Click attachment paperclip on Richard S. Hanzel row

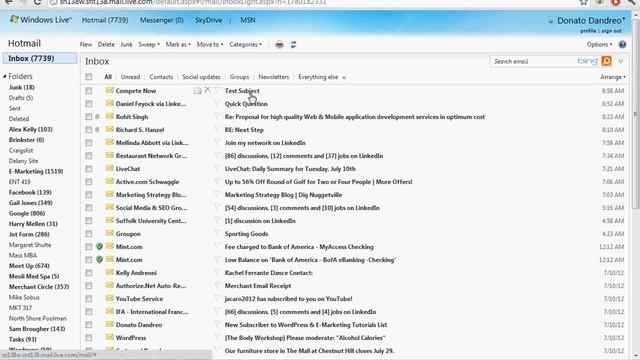click(97, 130)
